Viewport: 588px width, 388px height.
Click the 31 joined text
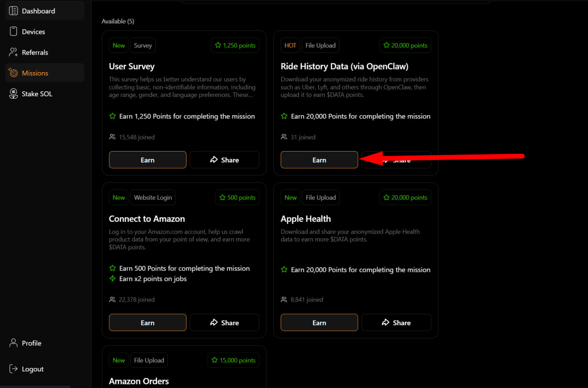303,137
